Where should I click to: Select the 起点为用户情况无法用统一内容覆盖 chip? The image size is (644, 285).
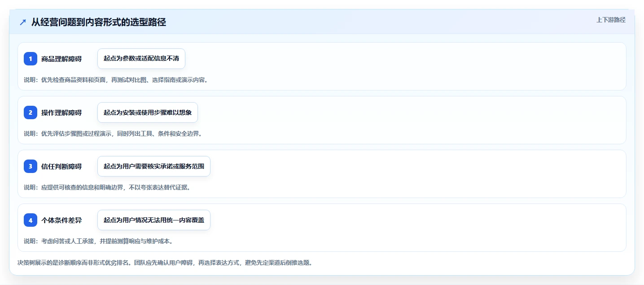point(154,220)
